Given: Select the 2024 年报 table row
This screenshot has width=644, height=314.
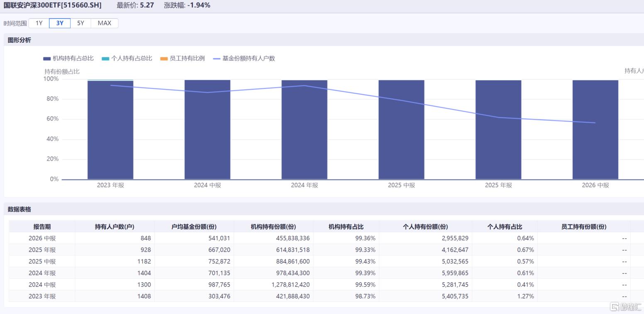Looking at the screenshot, I should click(326, 273).
